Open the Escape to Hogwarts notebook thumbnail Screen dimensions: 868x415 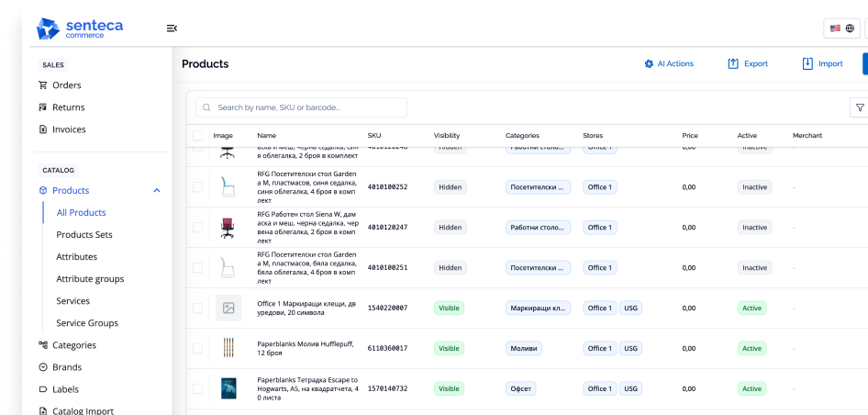pyautogui.click(x=228, y=389)
